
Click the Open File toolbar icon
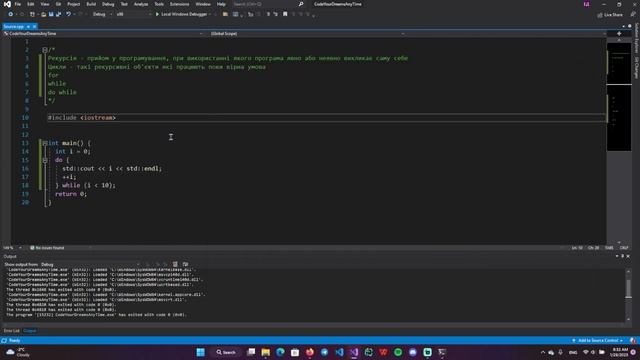[x=43, y=14]
